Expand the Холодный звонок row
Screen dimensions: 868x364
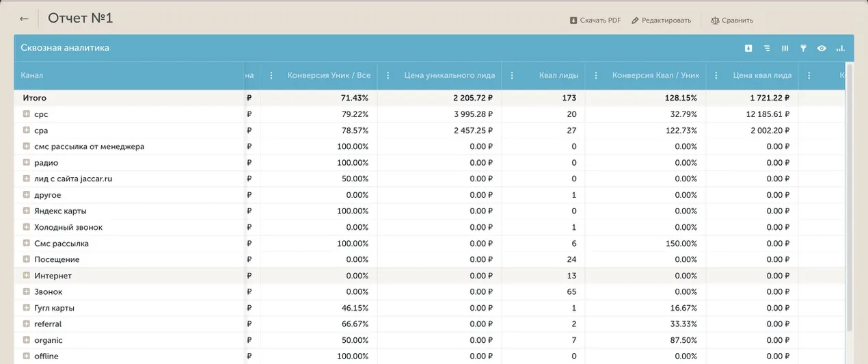[27, 227]
